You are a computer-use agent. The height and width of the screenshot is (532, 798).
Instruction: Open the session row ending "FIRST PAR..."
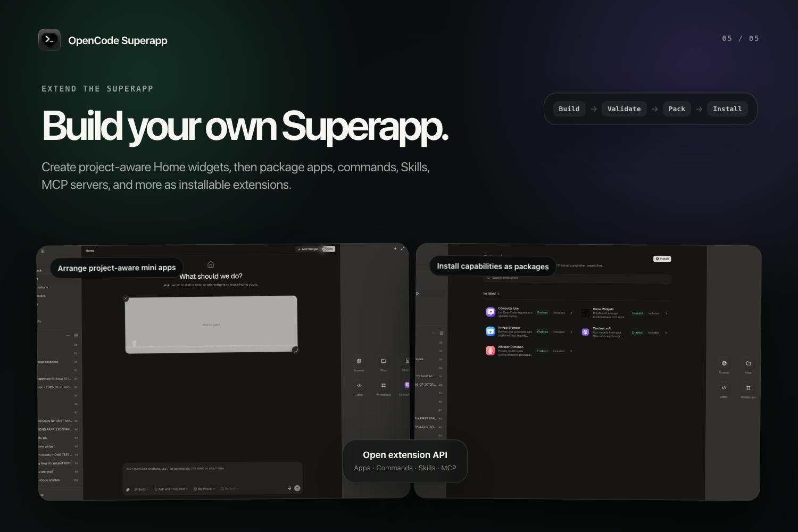coord(59,421)
